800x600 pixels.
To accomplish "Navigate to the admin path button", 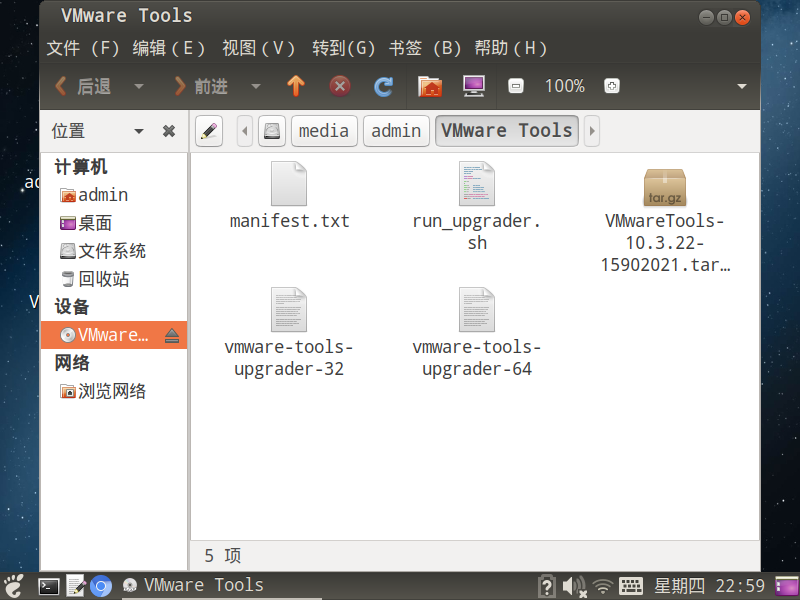I will click(396, 131).
